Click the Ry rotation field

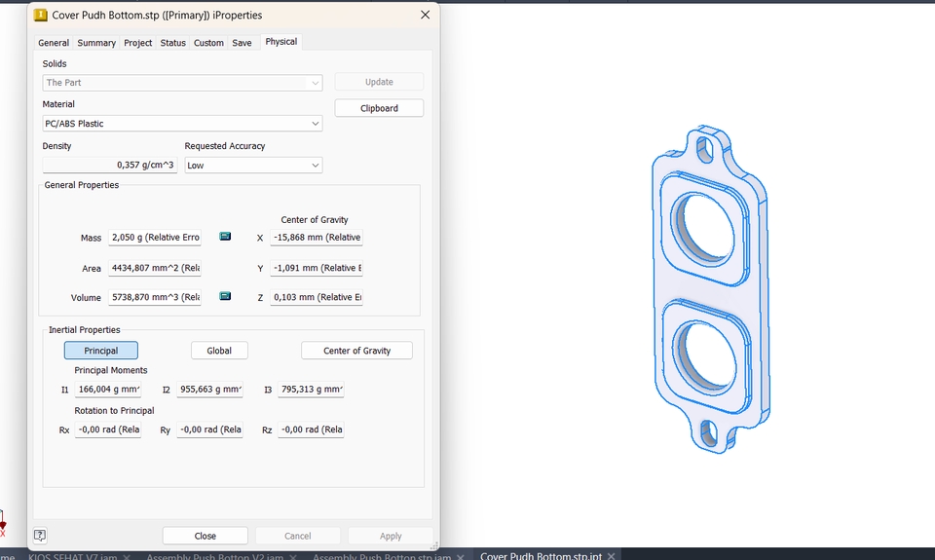210,429
